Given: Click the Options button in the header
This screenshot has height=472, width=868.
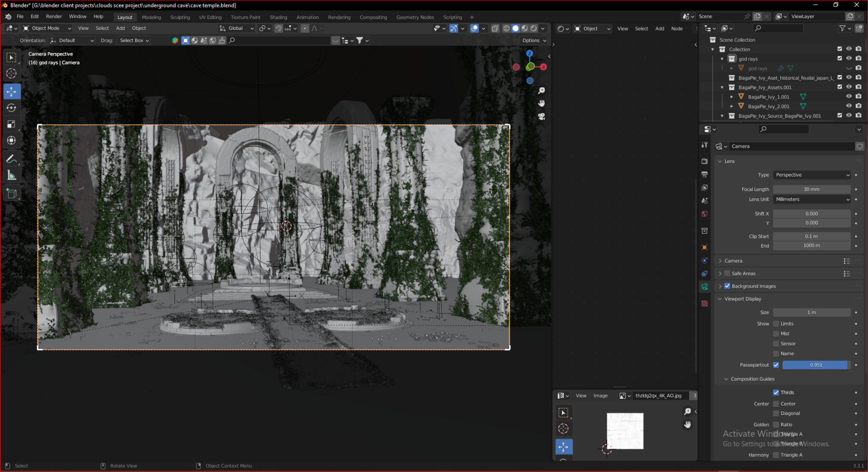Looking at the screenshot, I should [x=533, y=40].
